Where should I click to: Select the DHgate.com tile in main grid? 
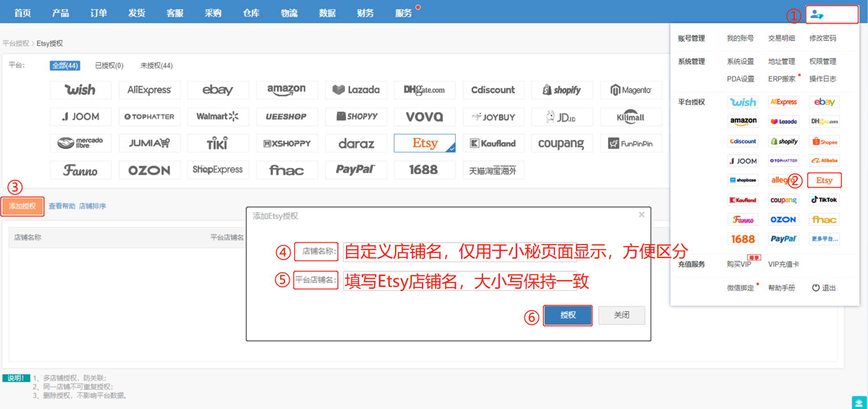coord(424,90)
